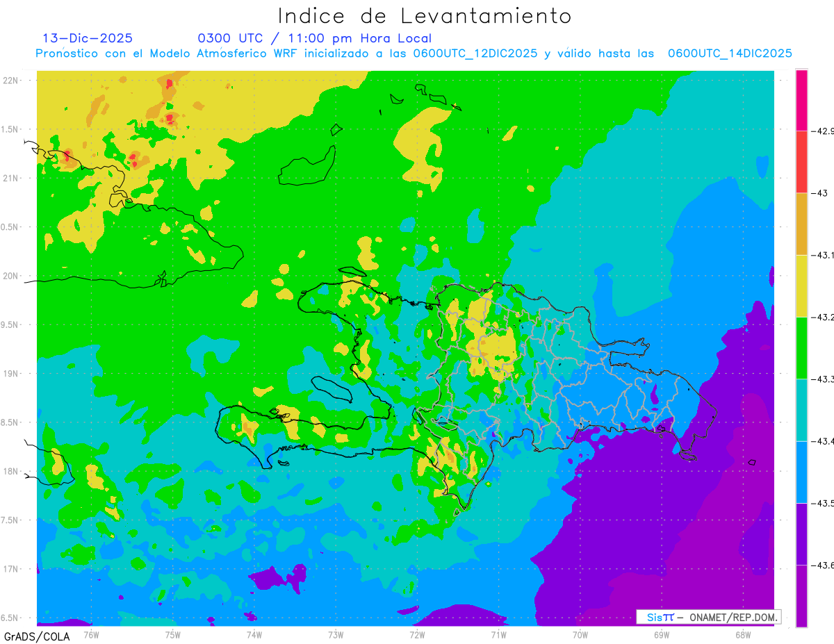834x644 pixels.
Task: Click the latitude label "19N"
Action: pos(12,373)
